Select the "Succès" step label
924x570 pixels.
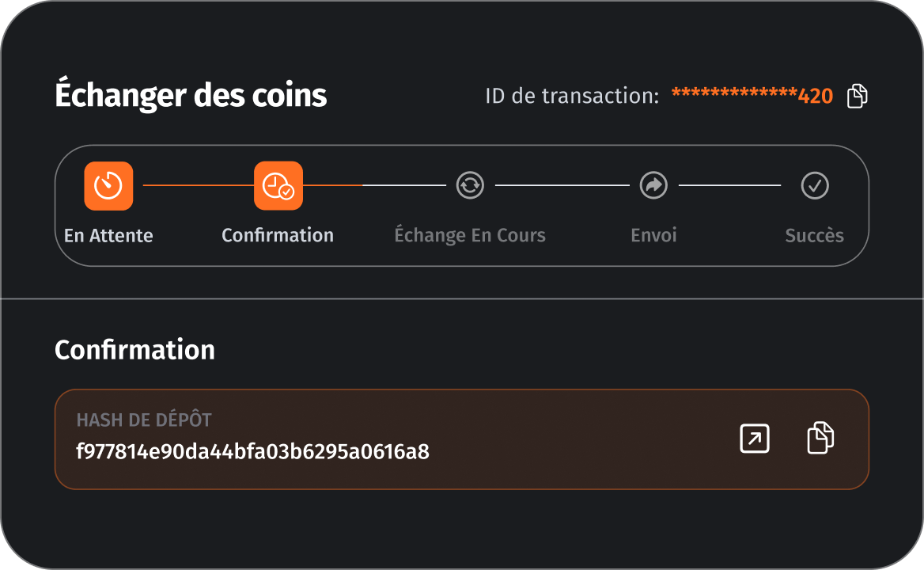pos(814,236)
